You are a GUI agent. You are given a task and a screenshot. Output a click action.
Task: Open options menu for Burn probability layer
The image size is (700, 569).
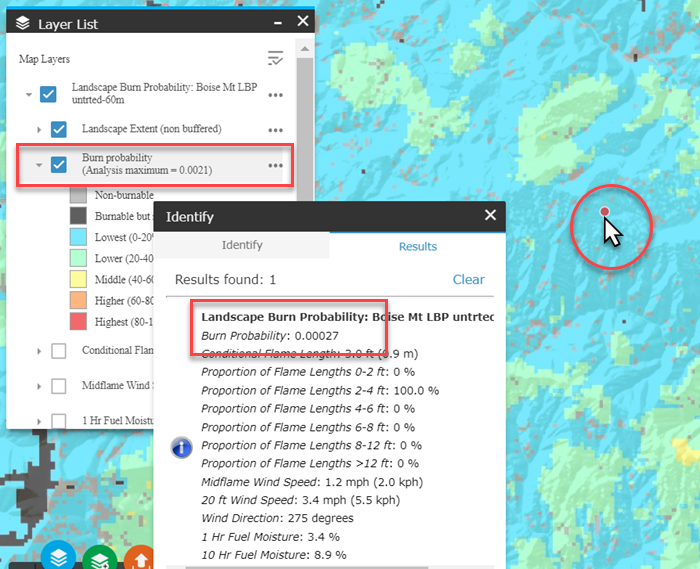pos(275,166)
